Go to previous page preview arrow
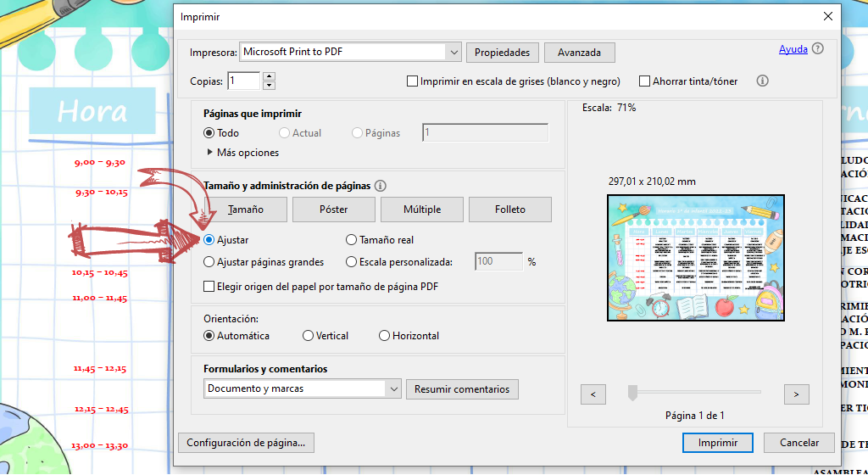 (593, 394)
